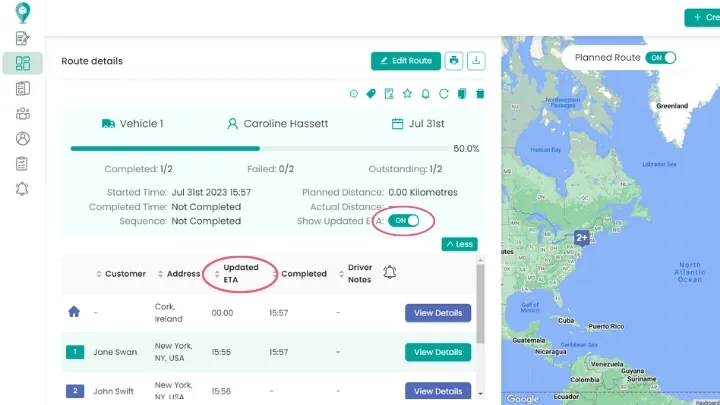
Task: Click the print route icon button
Action: pos(454,61)
